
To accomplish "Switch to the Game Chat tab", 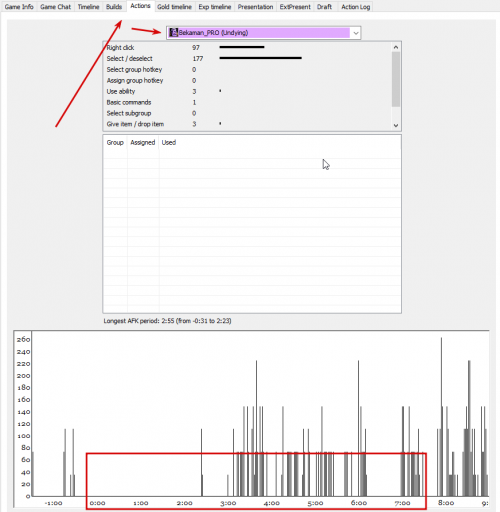I will tap(55, 7).
